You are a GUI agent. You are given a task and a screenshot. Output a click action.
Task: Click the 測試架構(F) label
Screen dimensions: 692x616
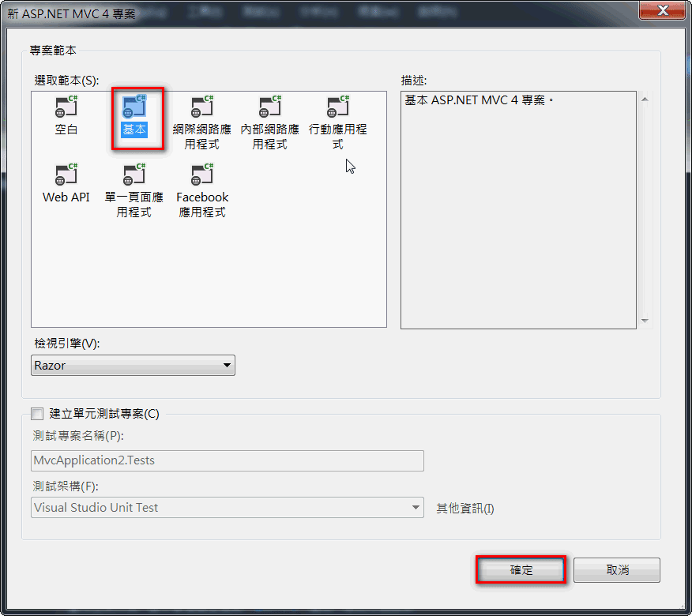pos(66,486)
